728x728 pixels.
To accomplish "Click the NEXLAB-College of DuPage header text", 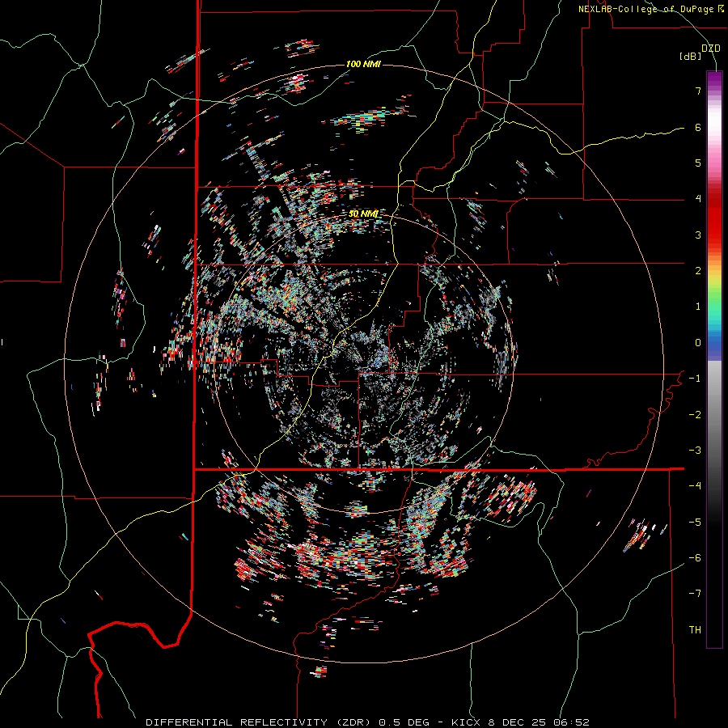I will pos(650,9).
